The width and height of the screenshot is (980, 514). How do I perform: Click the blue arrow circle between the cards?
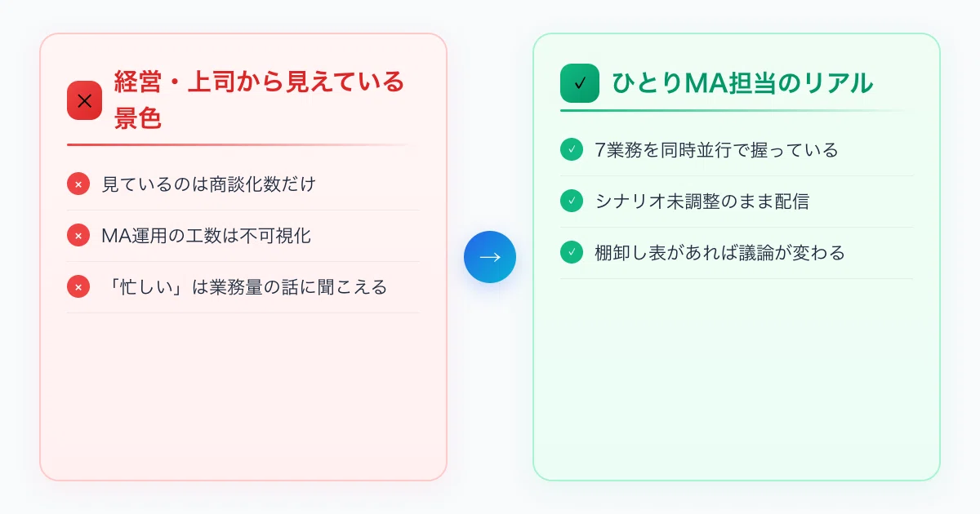pos(490,257)
